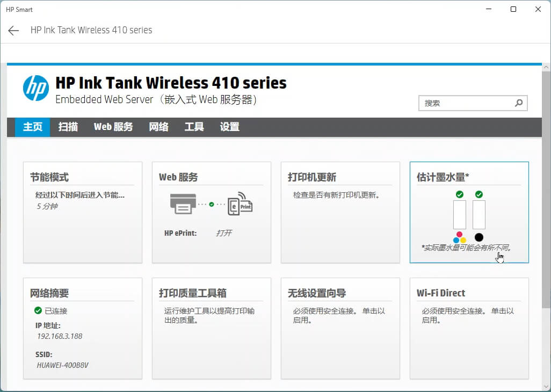Viewport: 551px width, 392px height.
Task: Click the green connected check in 网络摘要
Action: [x=38, y=310]
